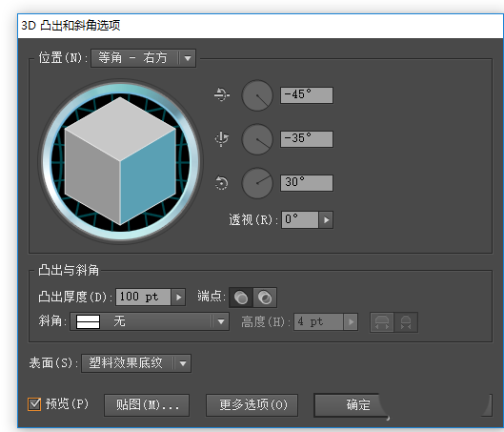Toggle the 预览 checkbox
Viewport: 504px width, 432px height.
coord(34,404)
